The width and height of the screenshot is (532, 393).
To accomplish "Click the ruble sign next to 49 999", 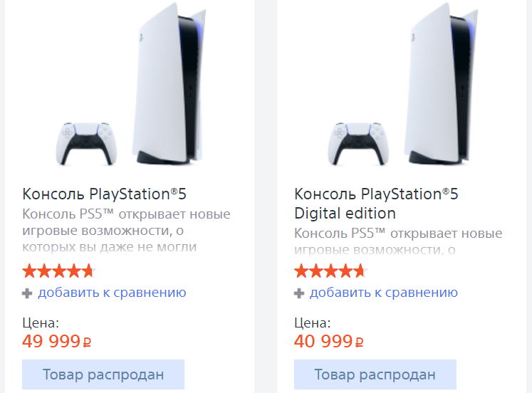I will point(88,342).
